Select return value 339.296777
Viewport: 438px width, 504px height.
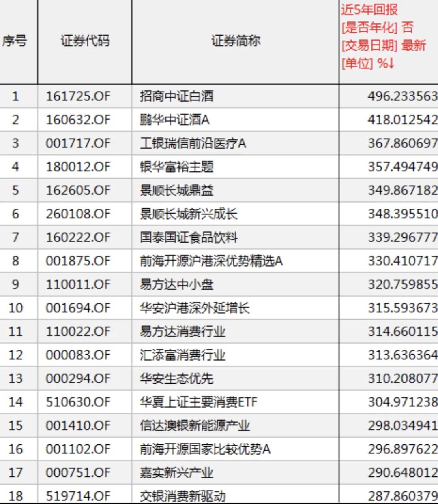coord(403,237)
